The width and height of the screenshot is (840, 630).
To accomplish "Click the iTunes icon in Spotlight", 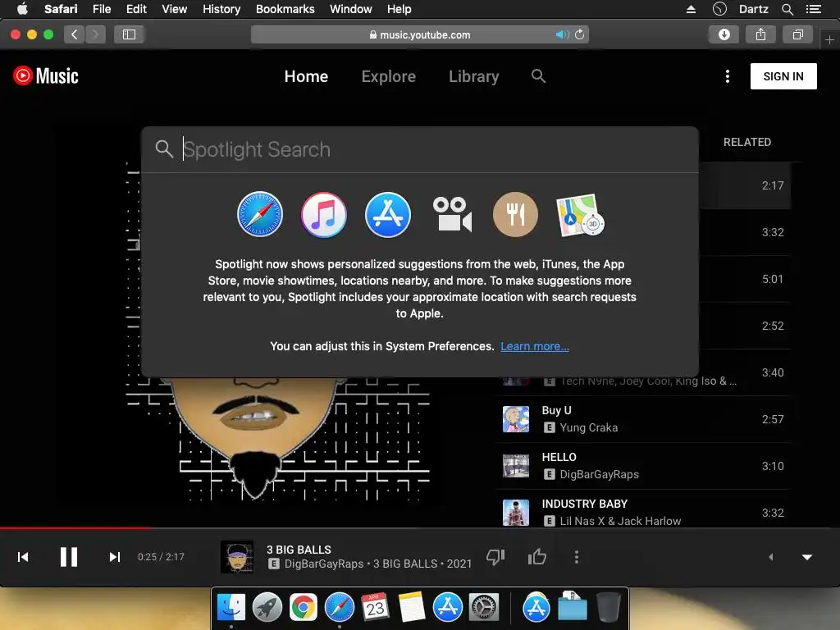I will (323, 214).
